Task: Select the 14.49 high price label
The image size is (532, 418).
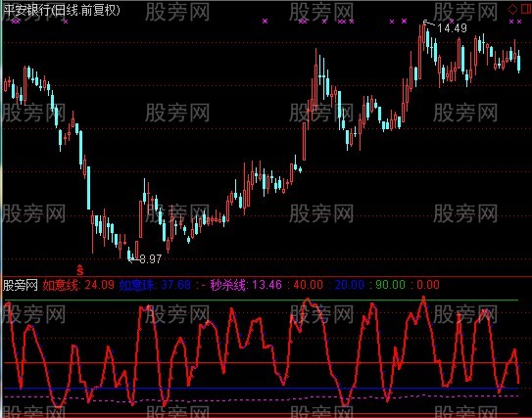Action: (452, 28)
